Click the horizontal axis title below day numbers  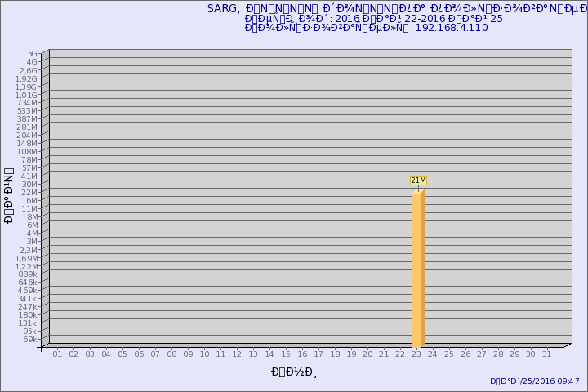click(x=294, y=372)
